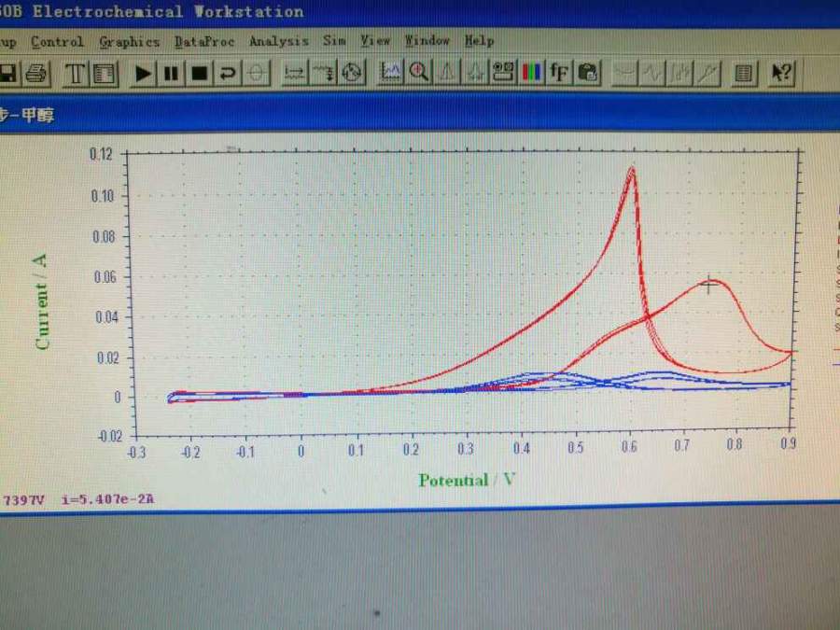Click the Smoothing curve icon
The height and width of the screenshot is (630, 840).
coord(624,72)
